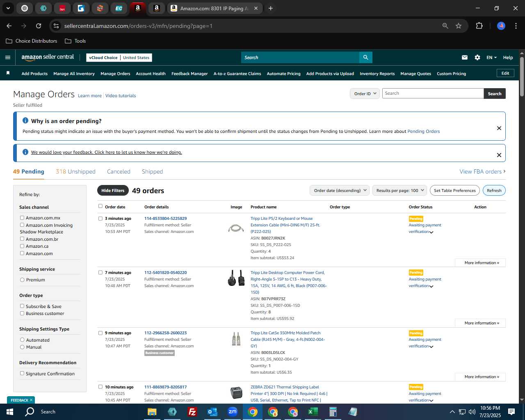This screenshot has width=525, height=420.
Task: Click the bookmark icon in navigation bar
Action: coord(8,73)
